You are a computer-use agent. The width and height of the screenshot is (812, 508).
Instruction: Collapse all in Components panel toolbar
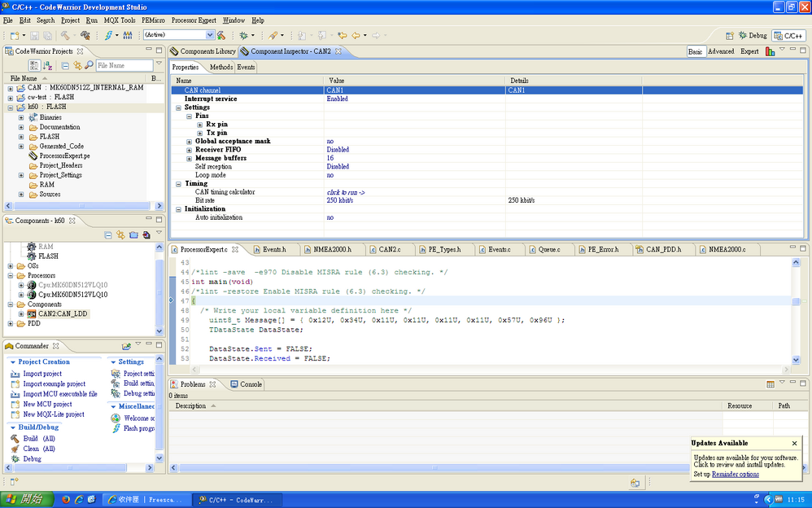tap(107, 235)
